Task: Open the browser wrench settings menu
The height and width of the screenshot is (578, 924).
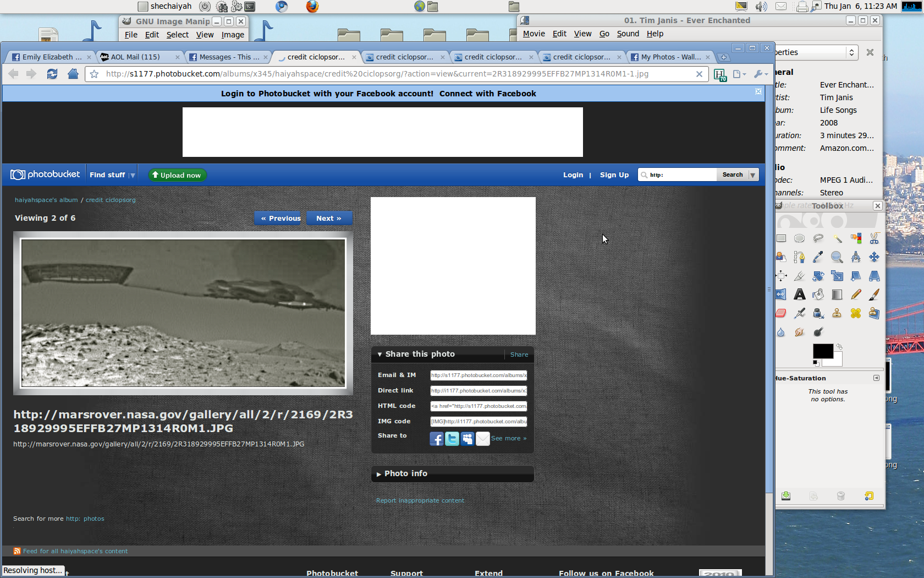Action: pos(760,74)
